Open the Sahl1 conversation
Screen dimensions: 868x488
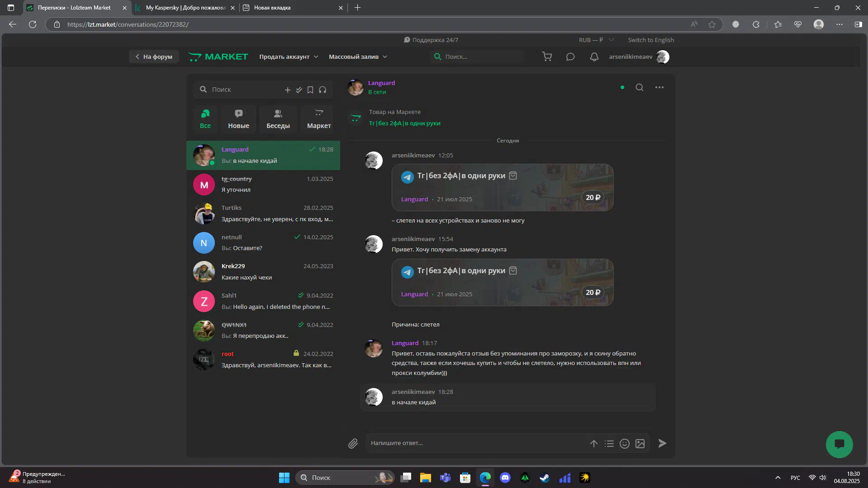(263, 301)
